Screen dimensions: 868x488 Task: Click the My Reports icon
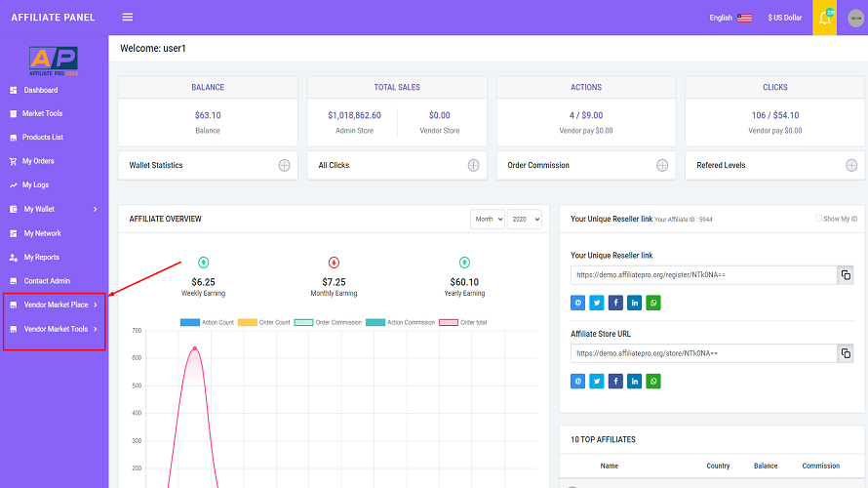pos(14,258)
